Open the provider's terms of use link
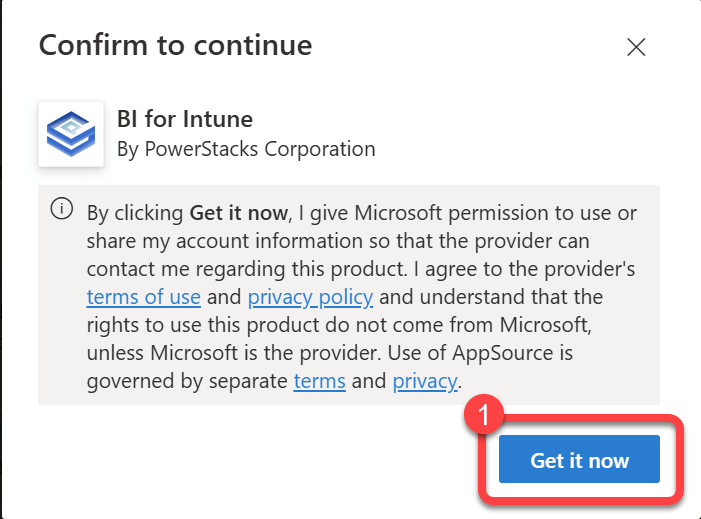 144,297
